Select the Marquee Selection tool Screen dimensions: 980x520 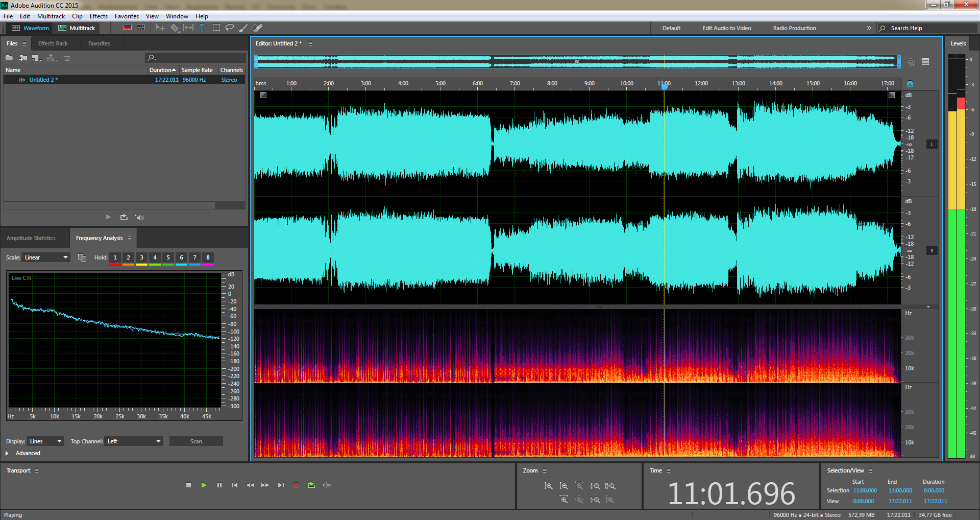216,28
